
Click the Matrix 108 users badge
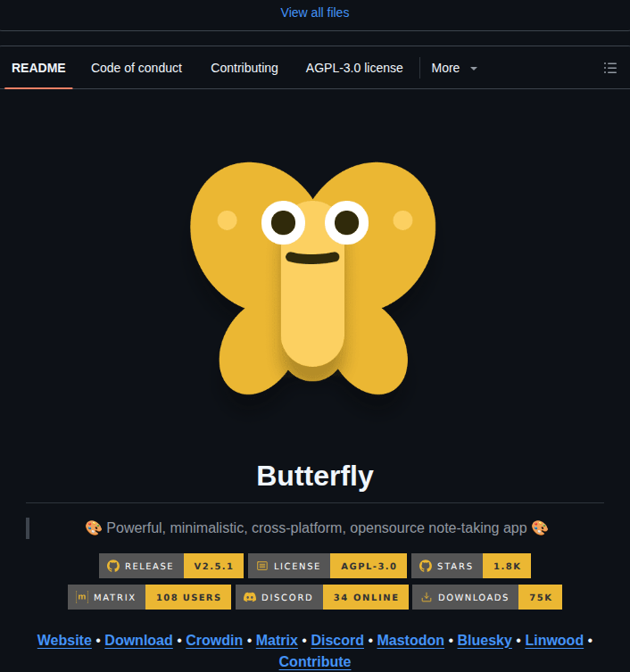(149, 597)
